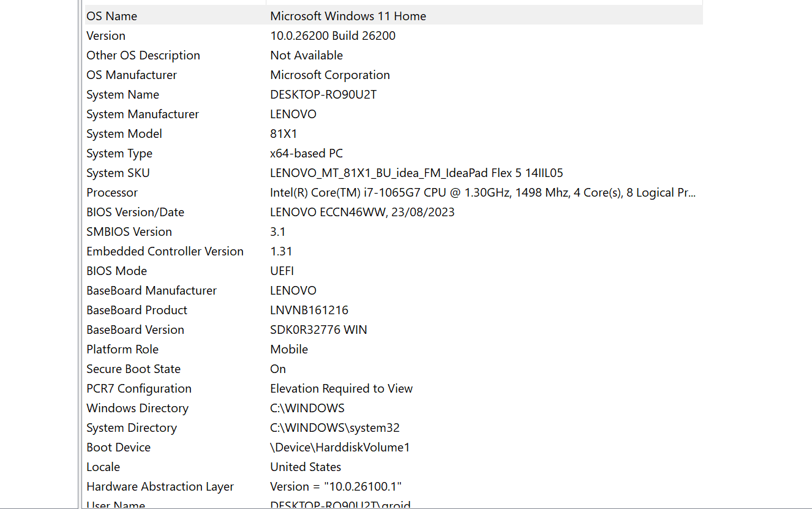The image size is (812, 509).
Task: Select the System Name label
Action: (x=122, y=94)
